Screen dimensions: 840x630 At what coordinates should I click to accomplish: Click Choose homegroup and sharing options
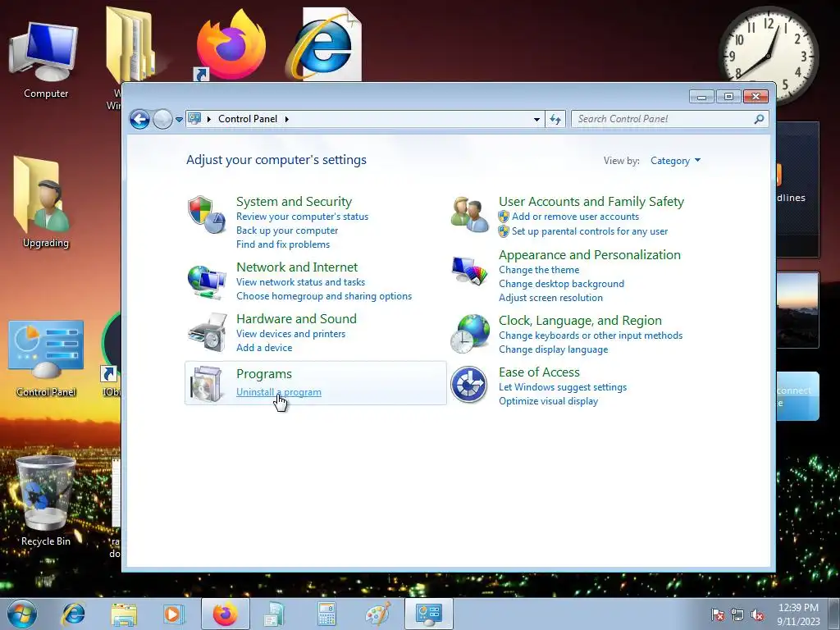click(x=324, y=295)
